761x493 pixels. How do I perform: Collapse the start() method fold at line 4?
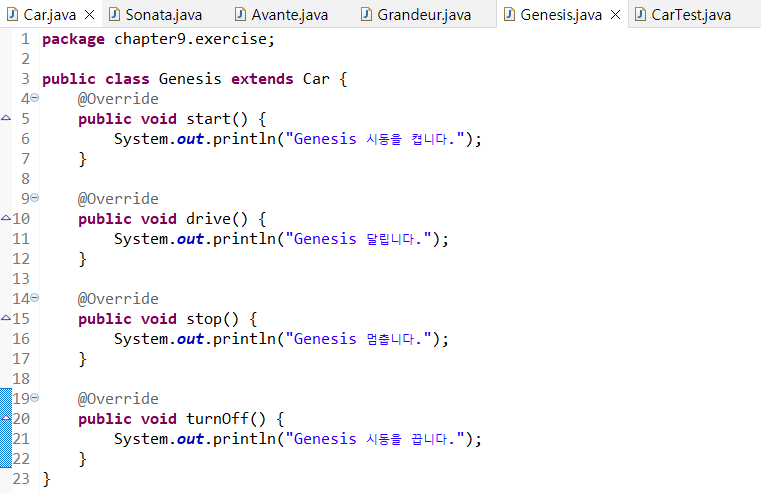pos(35,98)
